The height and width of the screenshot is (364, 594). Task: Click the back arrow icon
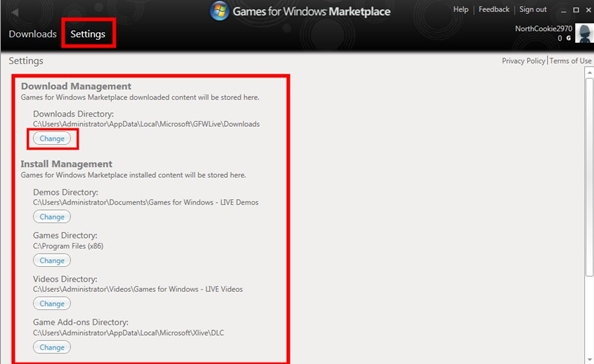point(15,12)
